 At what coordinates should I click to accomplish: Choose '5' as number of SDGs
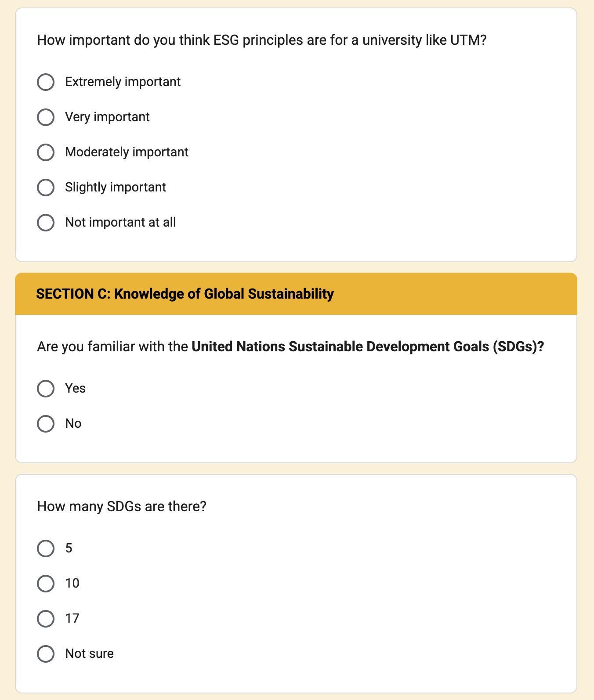click(46, 548)
